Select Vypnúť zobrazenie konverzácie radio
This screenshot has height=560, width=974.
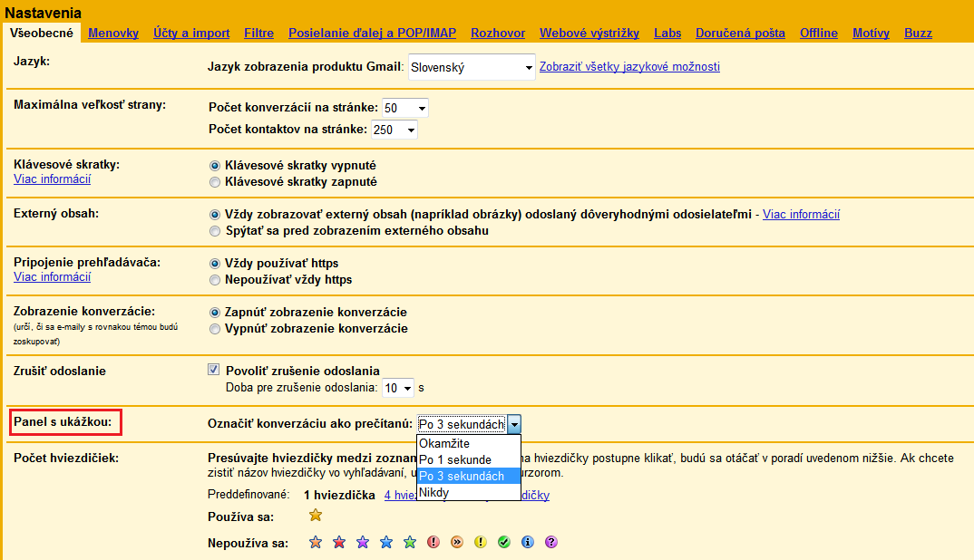[x=215, y=329]
